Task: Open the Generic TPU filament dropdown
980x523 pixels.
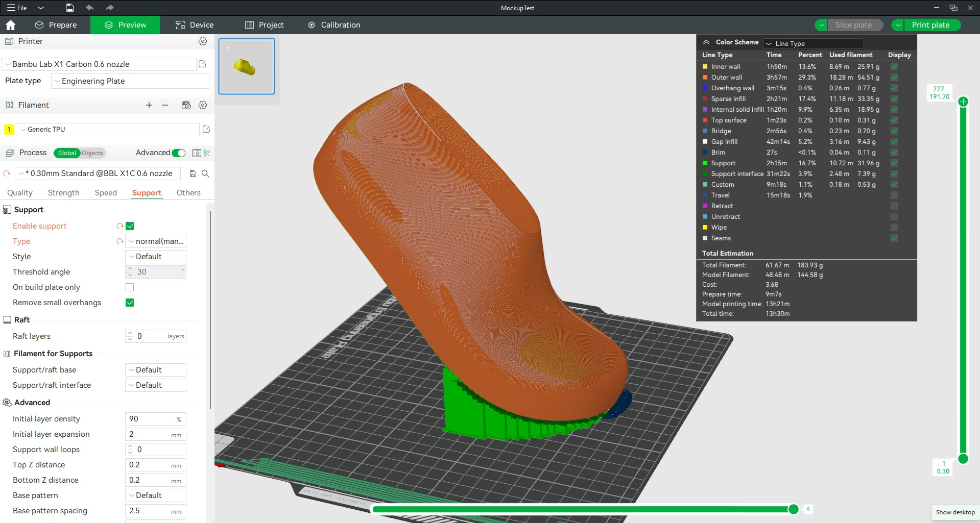Action: pyautogui.click(x=108, y=129)
